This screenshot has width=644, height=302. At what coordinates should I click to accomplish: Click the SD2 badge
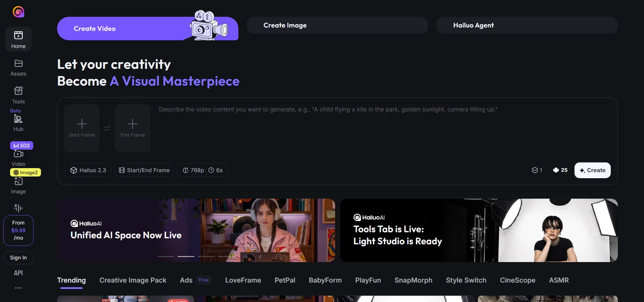pyautogui.click(x=21, y=145)
